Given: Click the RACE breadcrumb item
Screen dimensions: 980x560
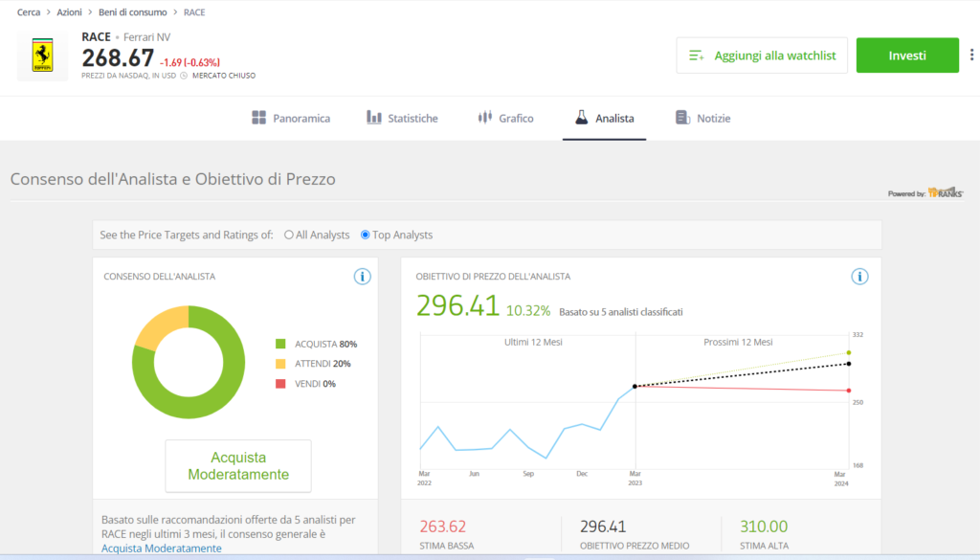Looking at the screenshot, I should pos(194,11).
